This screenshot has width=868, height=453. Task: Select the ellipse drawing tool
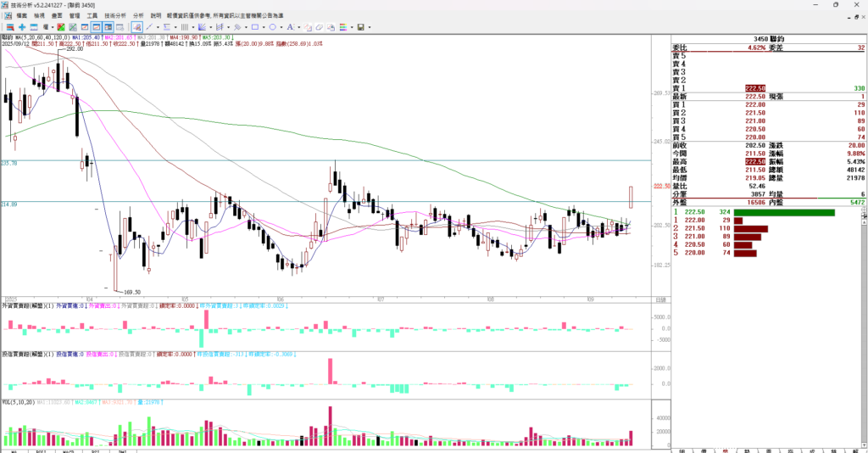(272, 26)
